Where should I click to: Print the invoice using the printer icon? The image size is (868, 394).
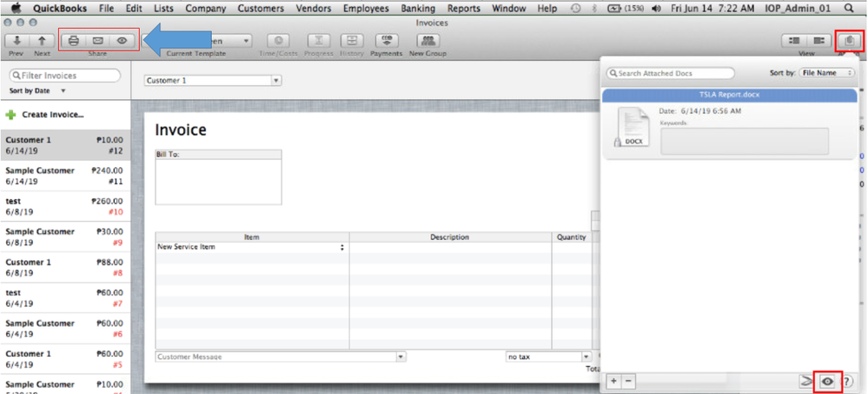74,41
